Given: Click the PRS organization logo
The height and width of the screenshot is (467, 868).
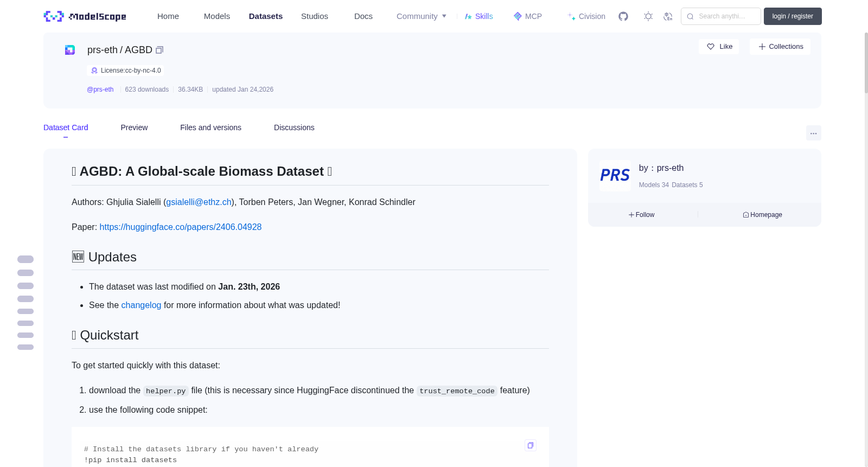Looking at the screenshot, I should pos(615,176).
